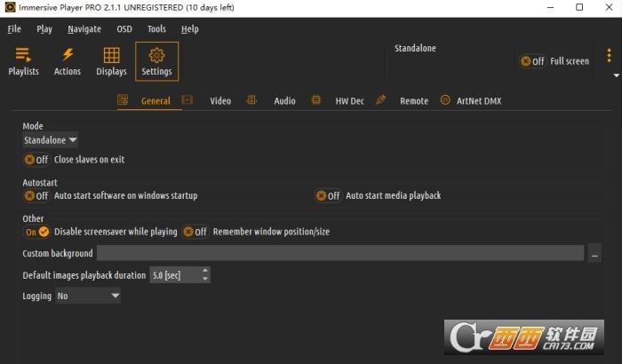This screenshot has width=622, height=364.
Task: Open the Play menu
Action: 44,29
